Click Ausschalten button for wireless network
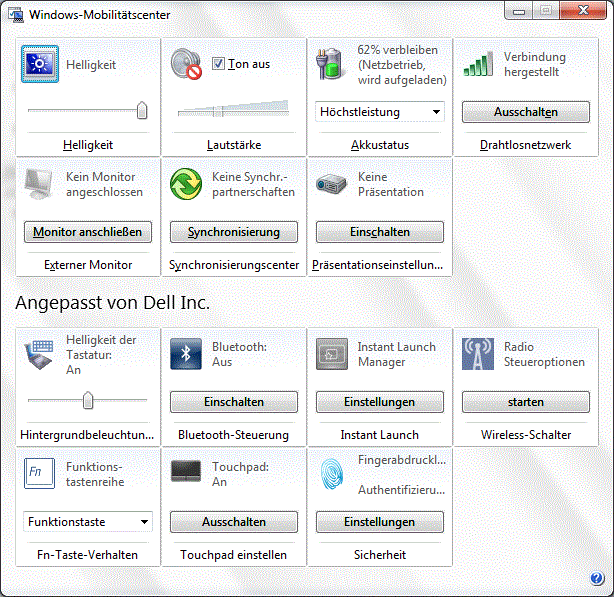 click(x=526, y=112)
